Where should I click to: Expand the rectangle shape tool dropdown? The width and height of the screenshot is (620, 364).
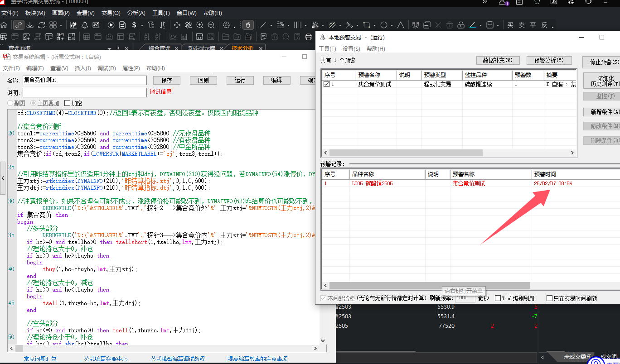(x=374, y=25)
